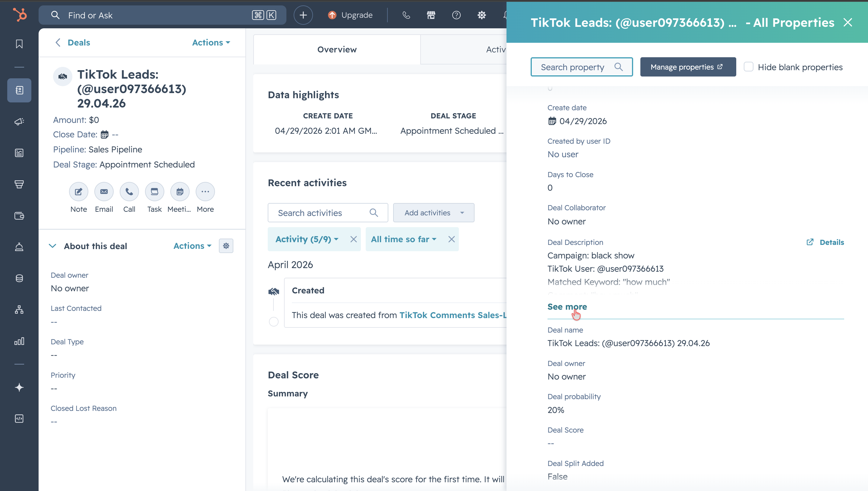Click the Amount value $0
This screenshot has height=491, width=868.
point(94,120)
